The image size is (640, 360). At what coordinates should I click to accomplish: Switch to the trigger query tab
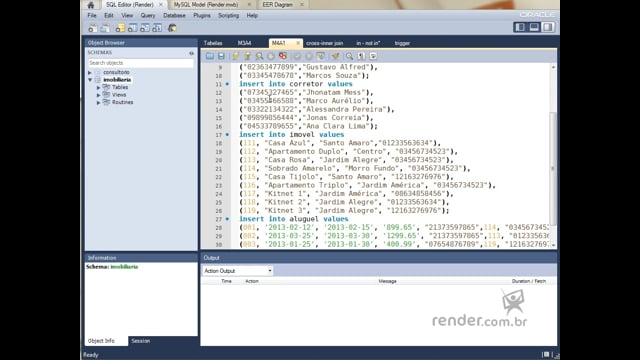coord(402,43)
